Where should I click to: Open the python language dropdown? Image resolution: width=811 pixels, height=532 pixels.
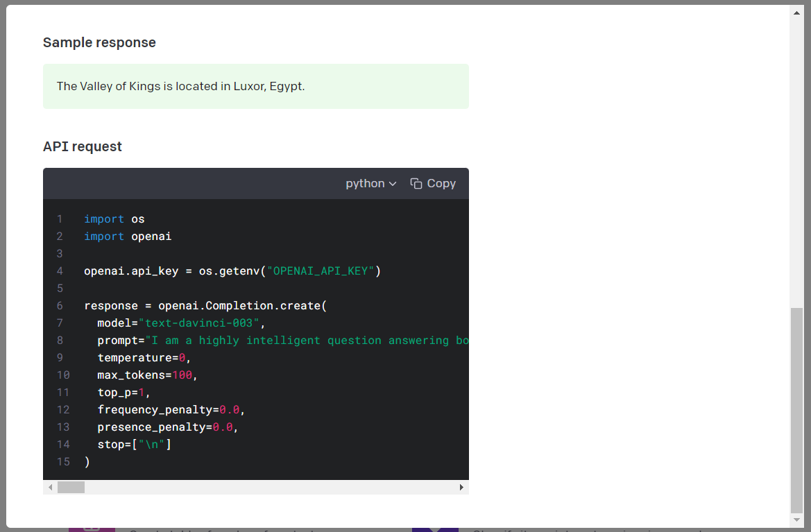[x=371, y=184]
